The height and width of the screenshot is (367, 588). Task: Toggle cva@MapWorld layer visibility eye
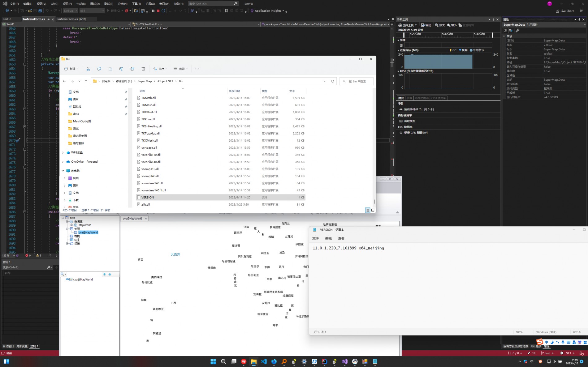click(67, 279)
